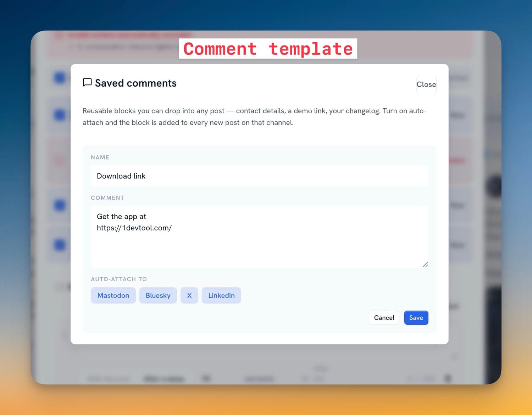Click the Saved comments heading
532x415 pixels.
coord(136,83)
